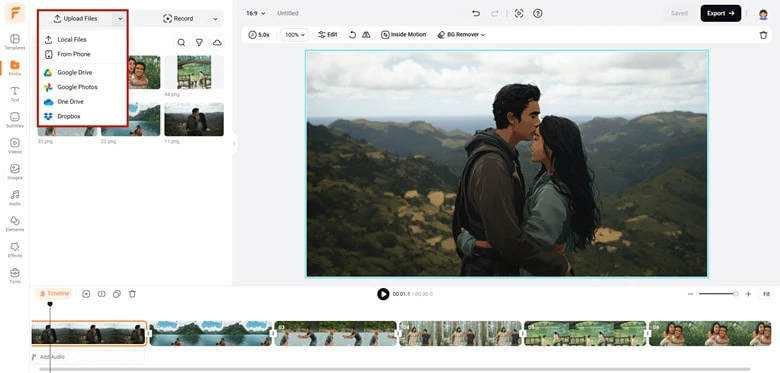
Task: Select the 44.png media thumbnail
Action: (194, 72)
